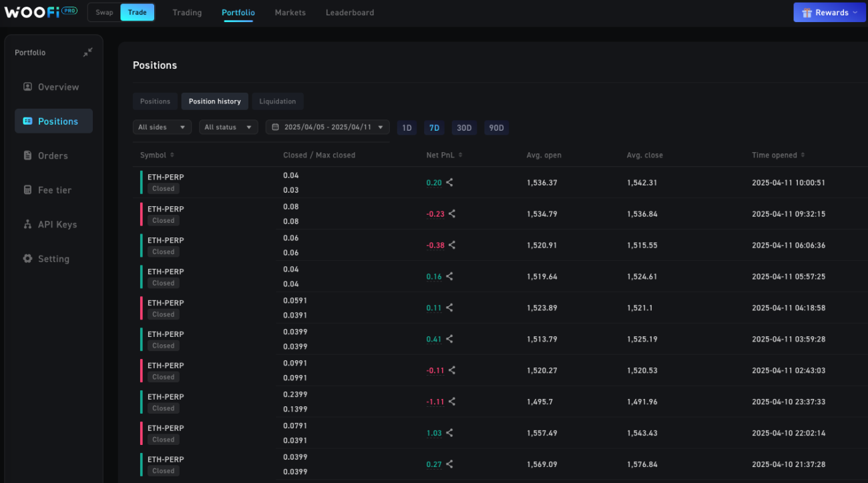The height and width of the screenshot is (483, 868).
Task: Open the Rewards button
Action: click(830, 12)
